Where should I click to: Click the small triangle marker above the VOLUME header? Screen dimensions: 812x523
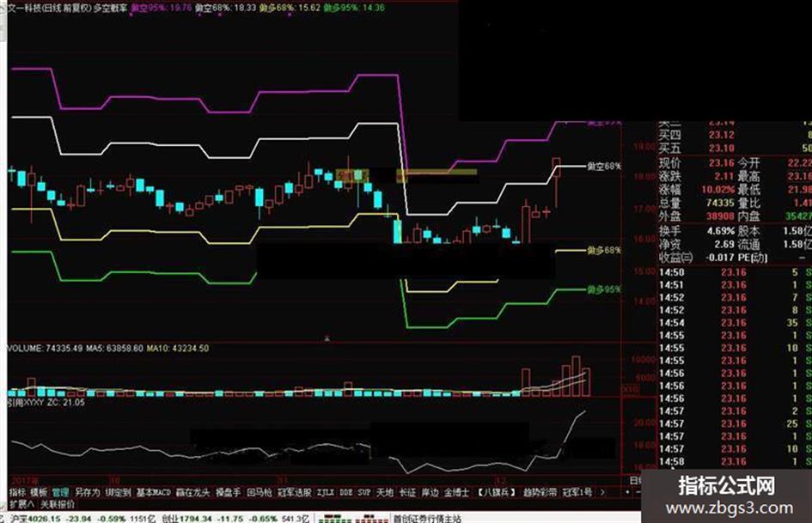point(327,338)
